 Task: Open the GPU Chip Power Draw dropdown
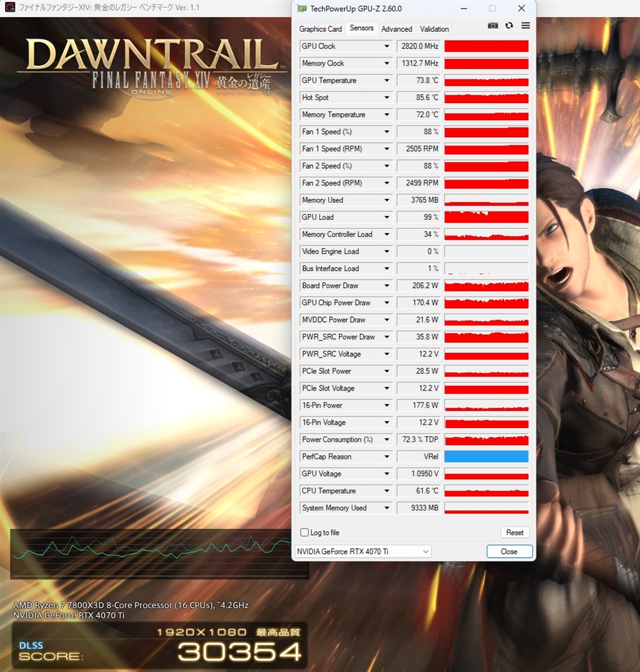point(387,303)
